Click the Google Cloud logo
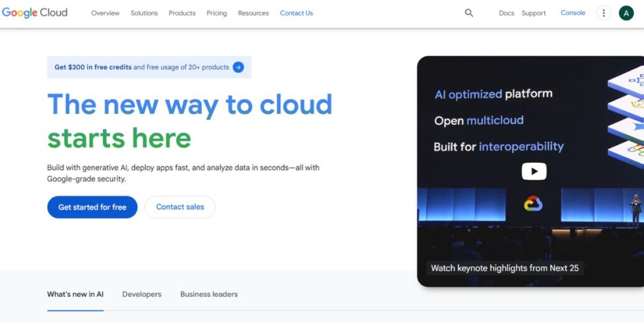The image size is (644, 322). [35, 13]
